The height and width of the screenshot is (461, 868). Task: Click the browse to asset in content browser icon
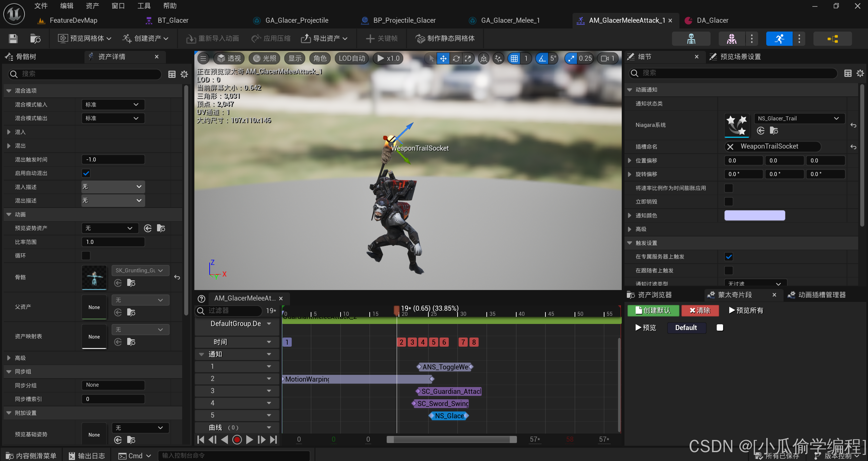35,39
